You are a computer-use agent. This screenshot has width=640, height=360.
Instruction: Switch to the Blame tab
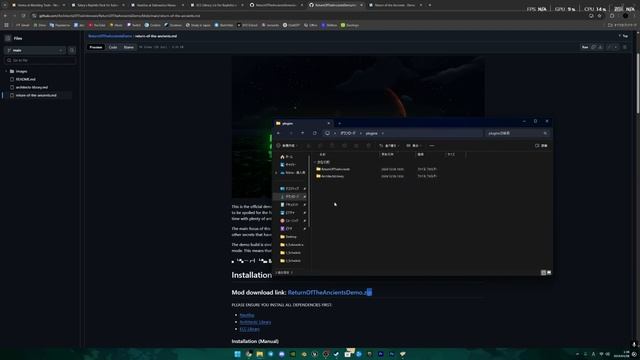tap(129, 47)
